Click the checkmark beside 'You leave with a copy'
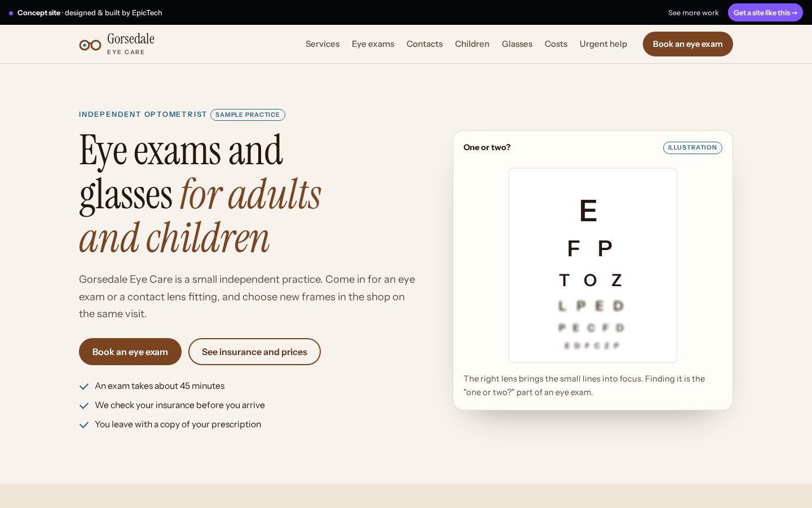The width and height of the screenshot is (812, 508). 84,425
